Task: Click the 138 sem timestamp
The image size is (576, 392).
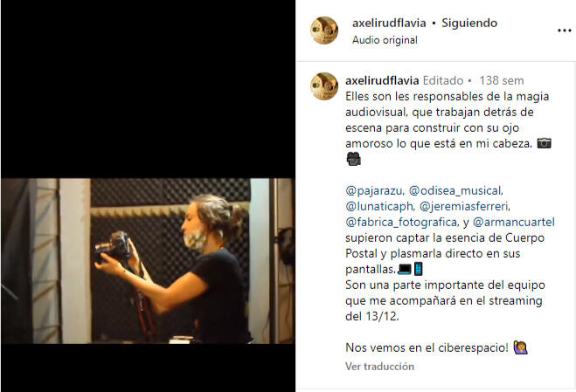Action: (502, 80)
